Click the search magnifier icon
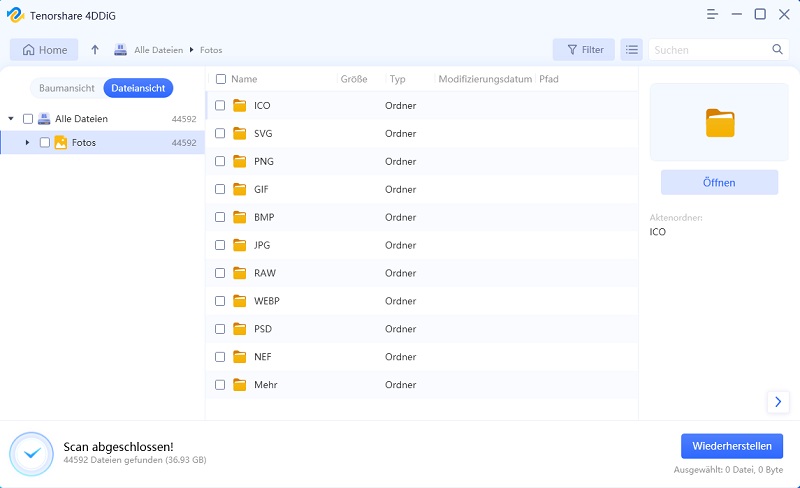 tap(777, 49)
